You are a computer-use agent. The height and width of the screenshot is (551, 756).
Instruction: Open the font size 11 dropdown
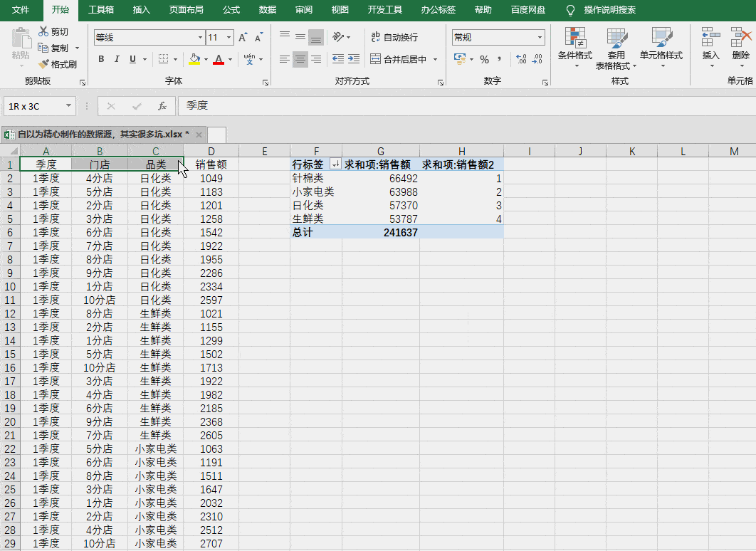(x=229, y=38)
